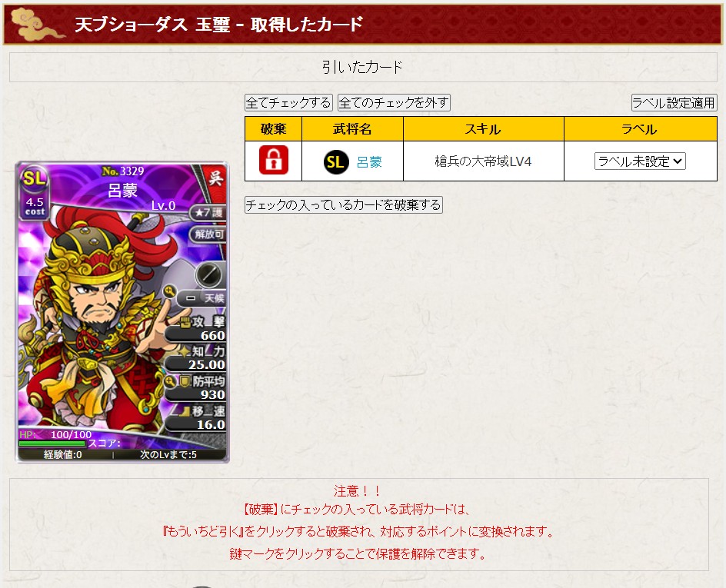Screen dimensions: 726x588
Task: Click the magnifier icon beside 防平均
Action: [170, 381]
